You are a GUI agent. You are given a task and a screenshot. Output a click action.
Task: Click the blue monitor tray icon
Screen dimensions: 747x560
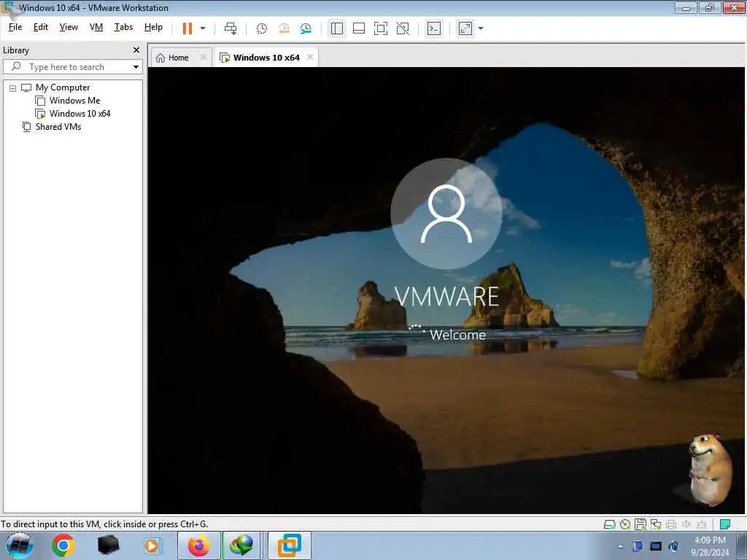[656, 546]
